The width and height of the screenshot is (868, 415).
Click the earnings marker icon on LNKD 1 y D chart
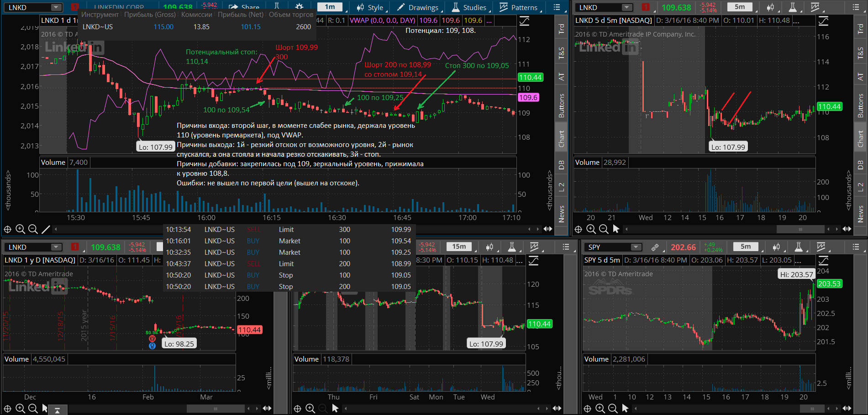click(x=153, y=339)
